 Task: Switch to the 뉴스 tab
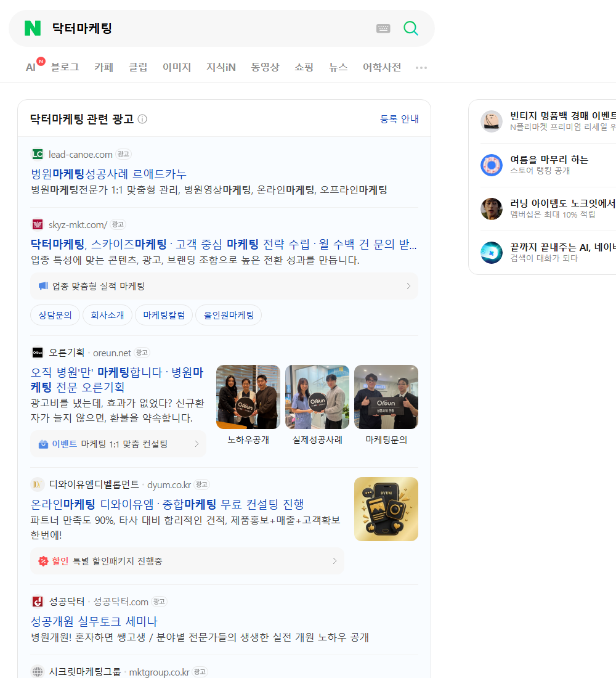(x=338, y=67)
